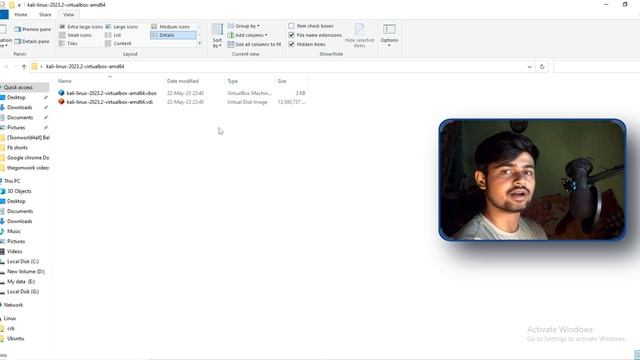Expand the layout gallery arrow
The height and width of the screenshot is (360, 640).
pyautogui.click(x=200, y=43)
